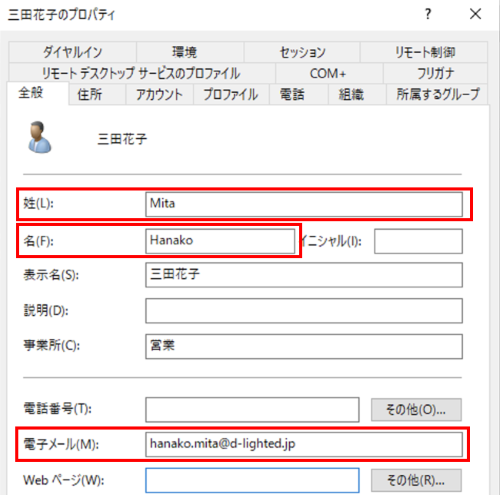
Task: Select the セッション tab
Action: [302, 52]
